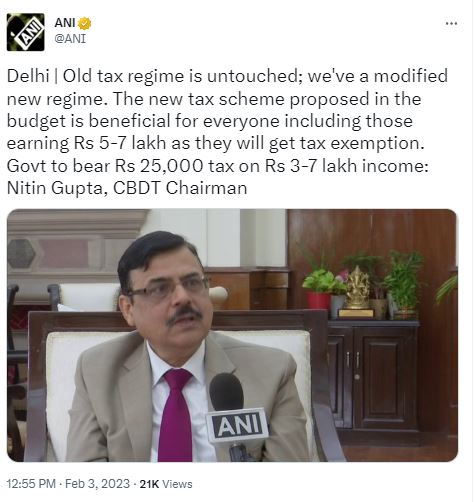This screenshot has width=475, height=502.
Task: Click the ANI display name
Action: point(65,23)
